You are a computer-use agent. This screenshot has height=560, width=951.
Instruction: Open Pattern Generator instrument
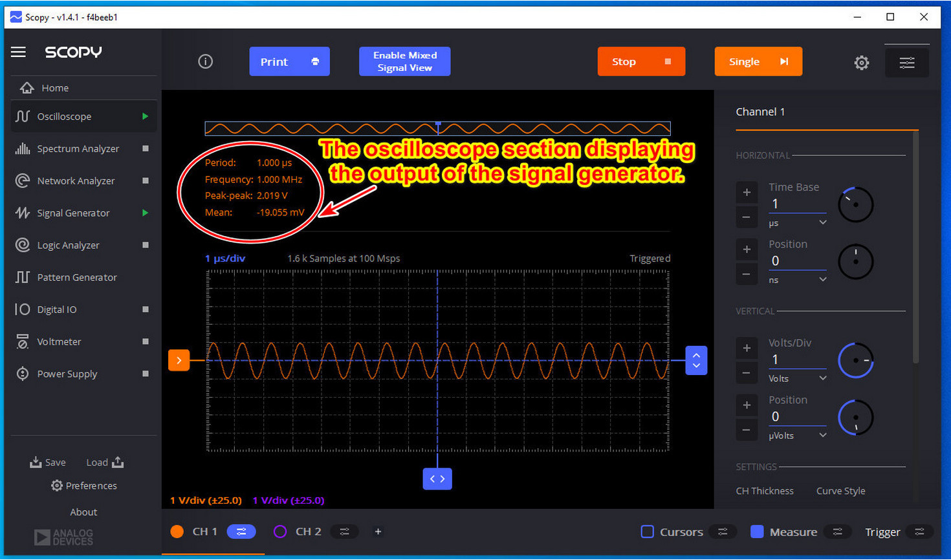84,277
